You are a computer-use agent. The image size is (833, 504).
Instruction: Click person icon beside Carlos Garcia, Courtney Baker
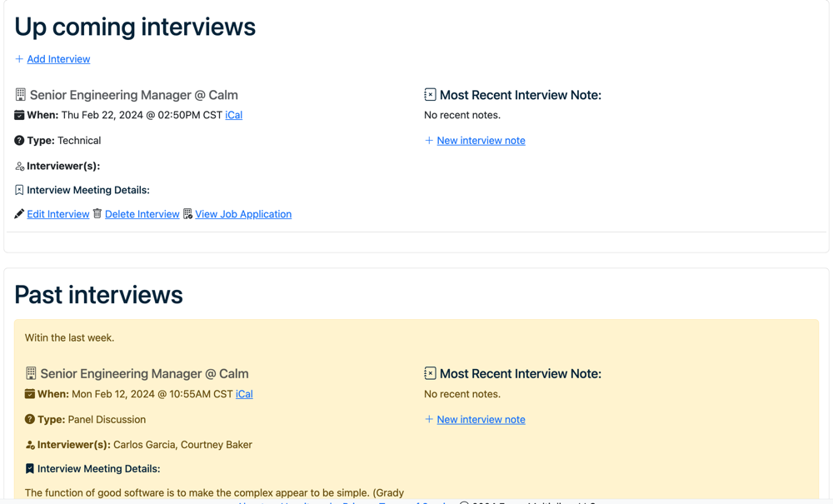(x=30, y=445)
